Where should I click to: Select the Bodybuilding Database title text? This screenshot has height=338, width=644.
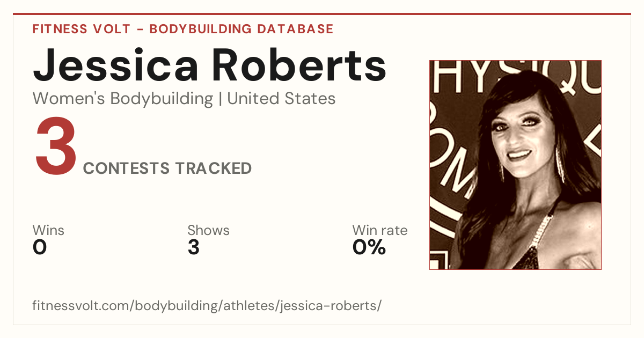click(x=241, y=29)
